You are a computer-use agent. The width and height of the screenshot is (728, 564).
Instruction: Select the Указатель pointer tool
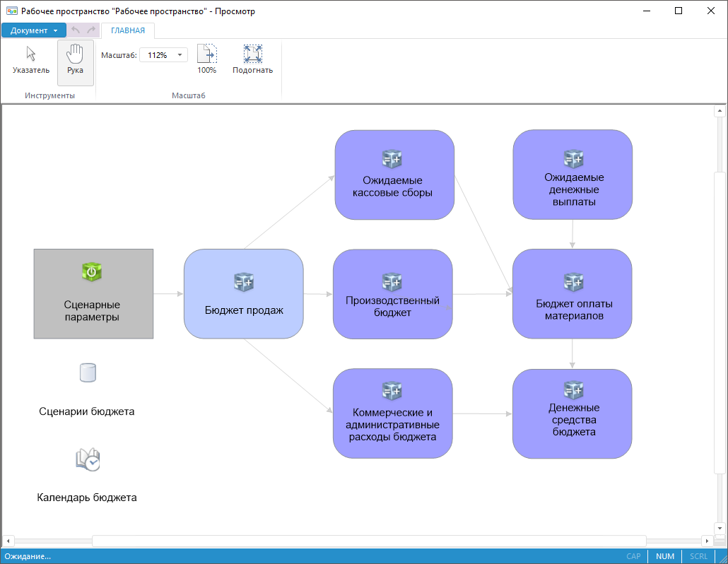(30, 60)
